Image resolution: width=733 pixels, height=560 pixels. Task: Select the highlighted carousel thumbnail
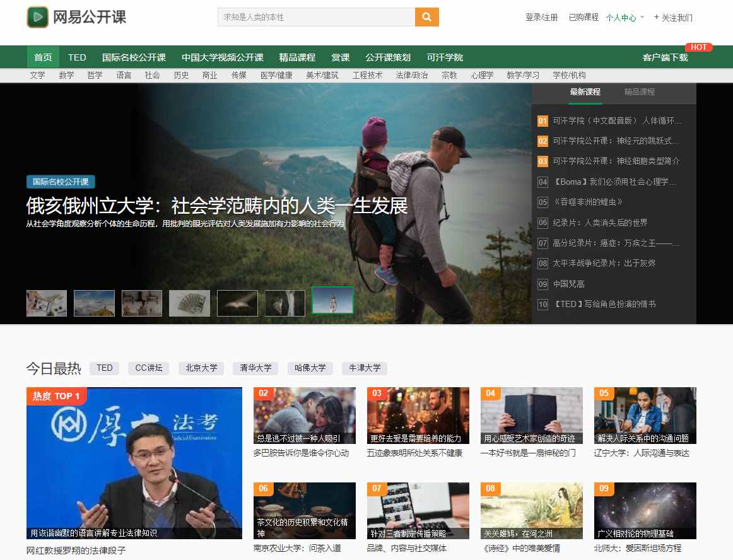pos(332,301)
